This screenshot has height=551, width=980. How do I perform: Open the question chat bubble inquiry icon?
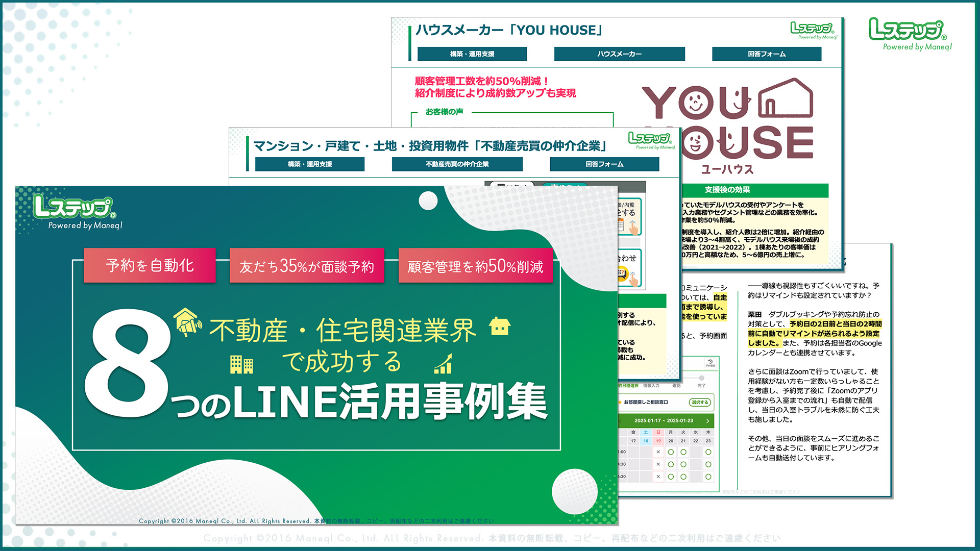click(x=624, y=274)
